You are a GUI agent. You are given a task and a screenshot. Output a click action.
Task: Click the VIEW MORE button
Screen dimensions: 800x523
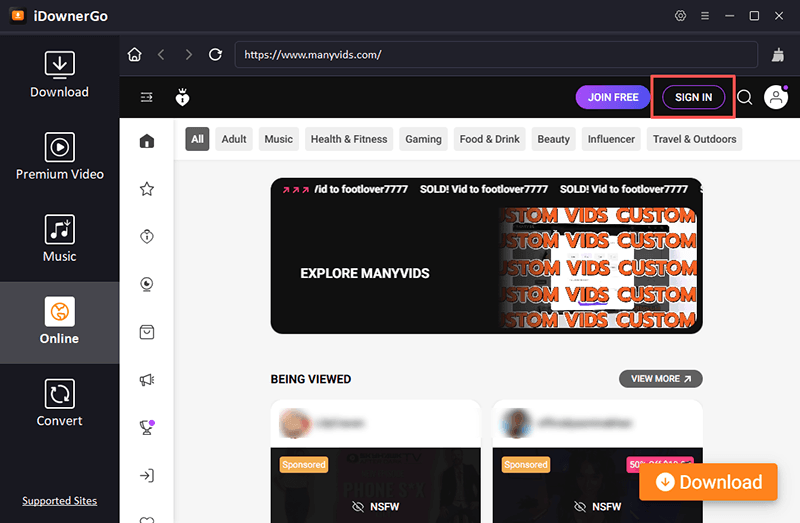[661, 379]
